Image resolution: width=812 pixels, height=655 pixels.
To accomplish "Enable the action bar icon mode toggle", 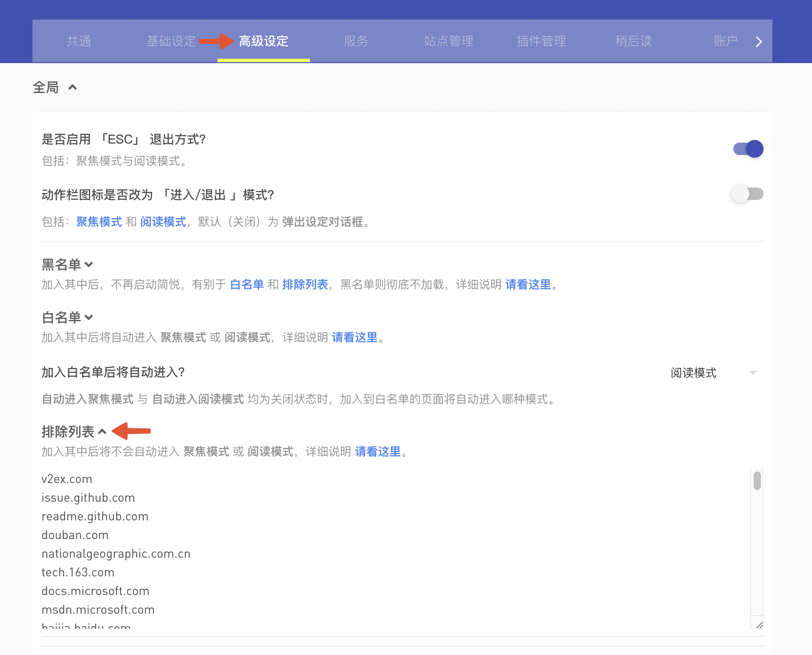I will point(748,194).
